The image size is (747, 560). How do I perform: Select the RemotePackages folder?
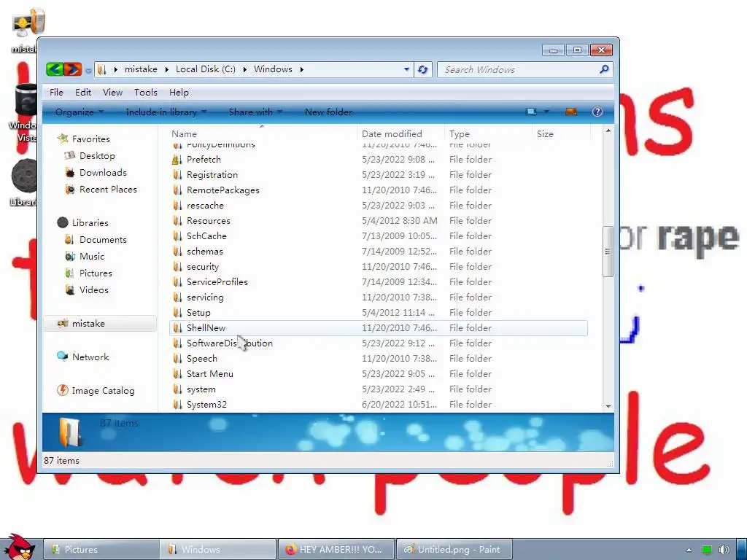pyautogui.click(x=379, y=190)
